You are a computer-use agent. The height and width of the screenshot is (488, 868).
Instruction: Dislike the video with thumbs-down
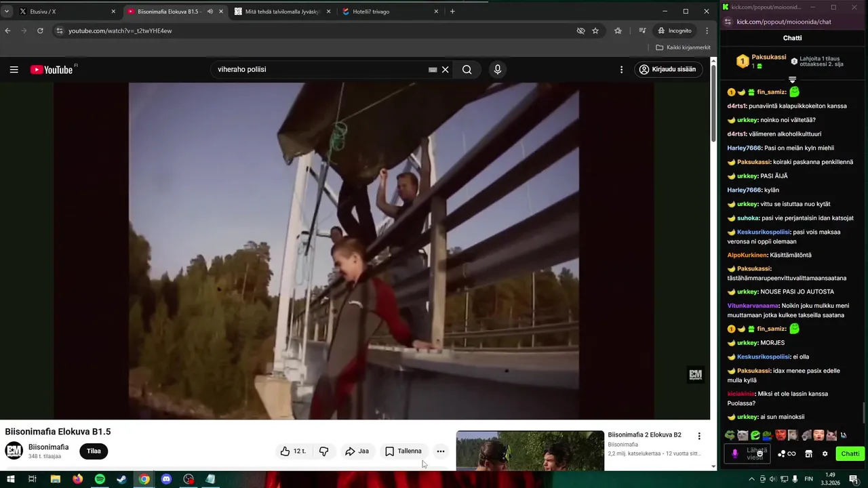[x=324, y=451]
